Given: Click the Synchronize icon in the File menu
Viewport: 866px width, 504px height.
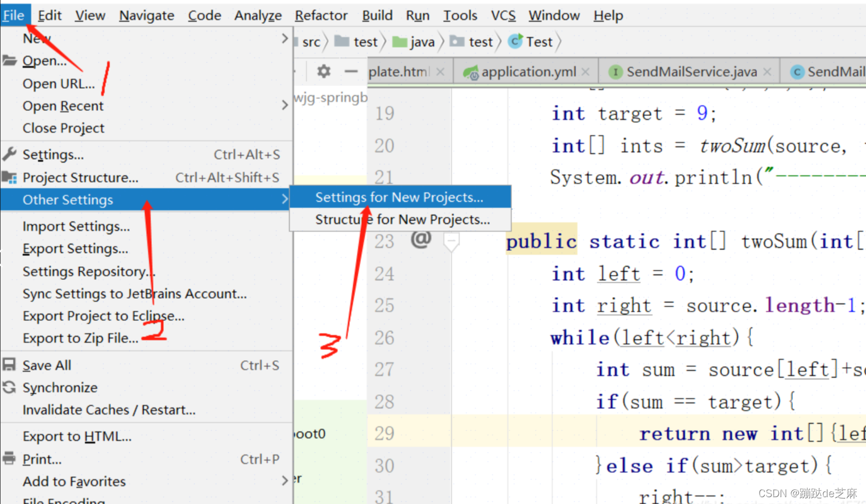Looking at the screenshot, I should (8, 387).
